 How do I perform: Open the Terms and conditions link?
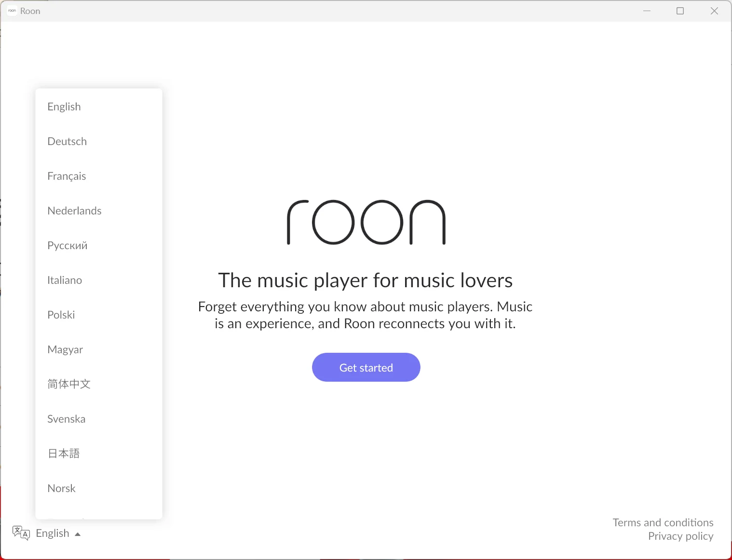tap(663, 522)
